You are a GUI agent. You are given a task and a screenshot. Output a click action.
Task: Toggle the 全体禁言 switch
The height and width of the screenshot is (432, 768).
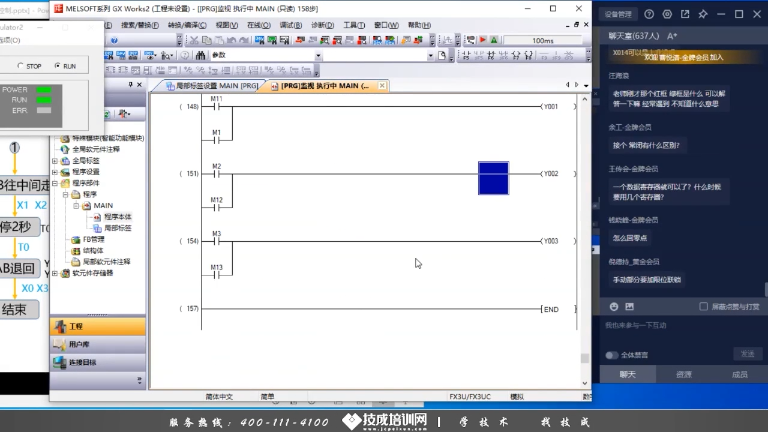coord(611,354)
